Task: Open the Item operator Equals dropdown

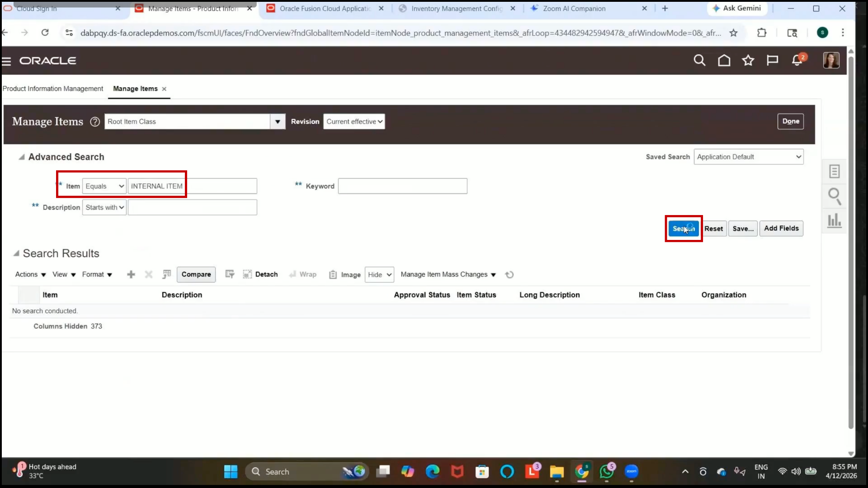Action: pyautogui.click(x=104, y=186)
